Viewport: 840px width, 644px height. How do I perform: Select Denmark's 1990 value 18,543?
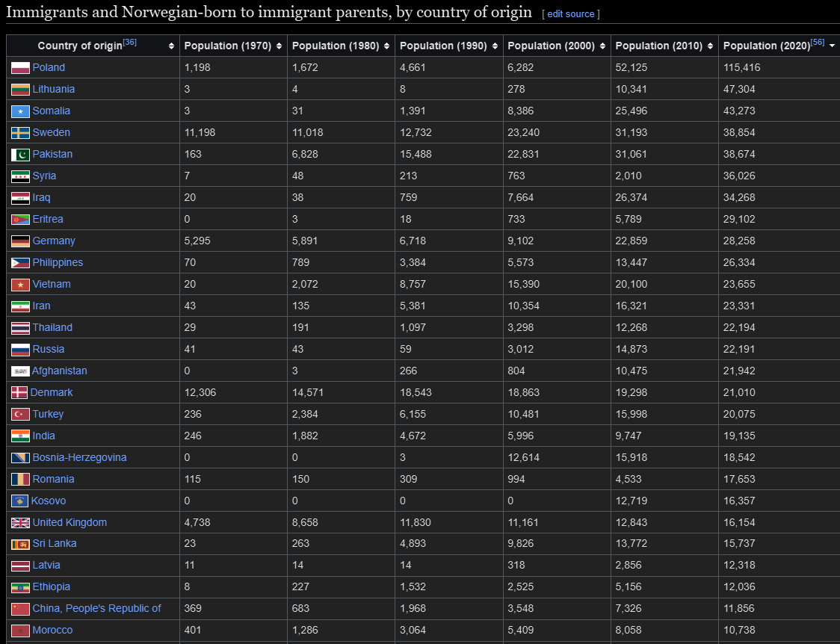(x=416, y=392)
